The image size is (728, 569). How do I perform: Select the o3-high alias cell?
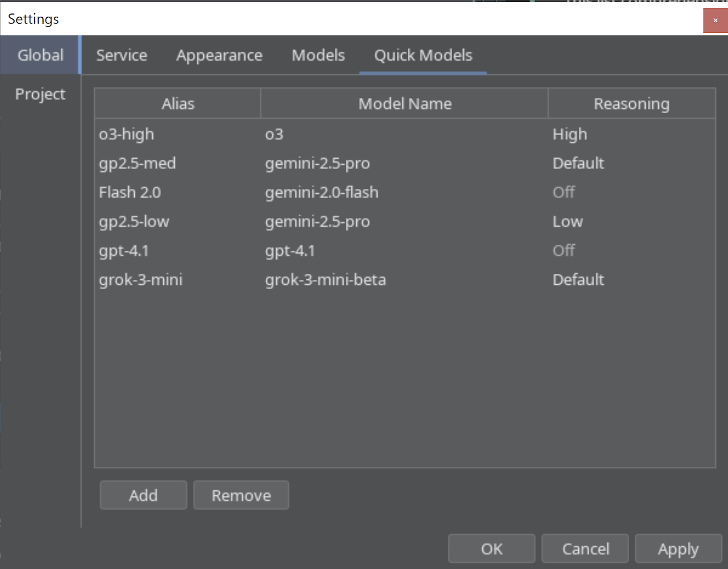178,134
